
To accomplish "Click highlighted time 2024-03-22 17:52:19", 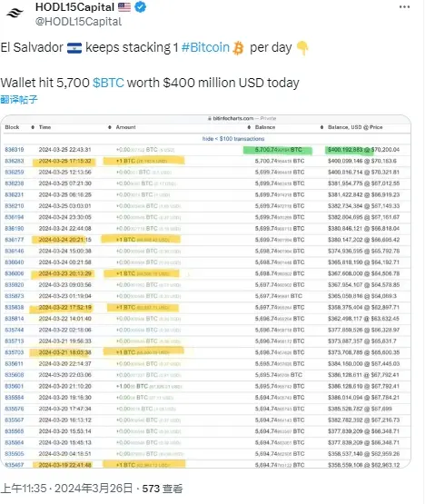I will coord(65,308).
